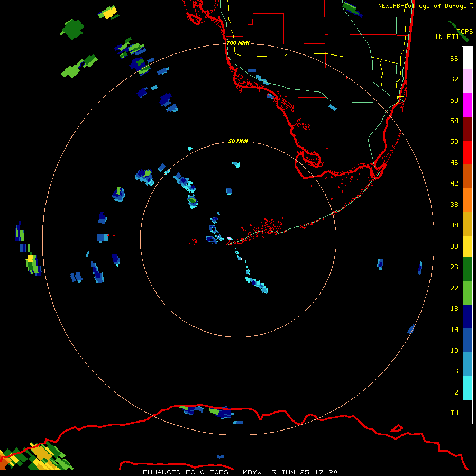
Task: Pick the bright orange legend swatch
Action: [x=467, y=200]
